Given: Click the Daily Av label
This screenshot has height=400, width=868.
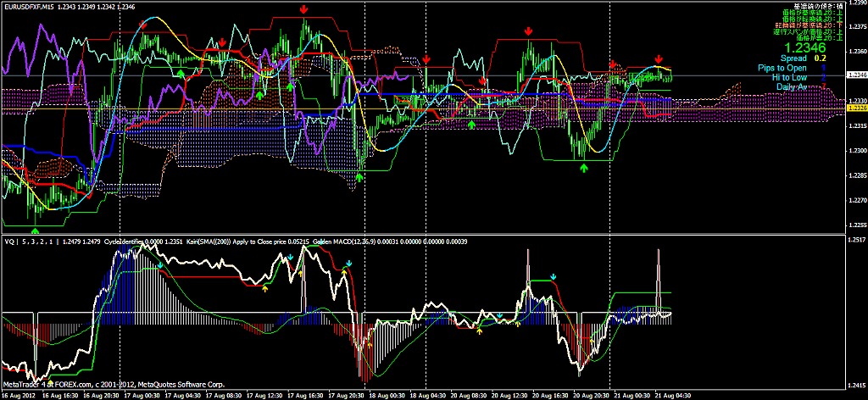Looking at the screenshot, I should coord(792,86).
